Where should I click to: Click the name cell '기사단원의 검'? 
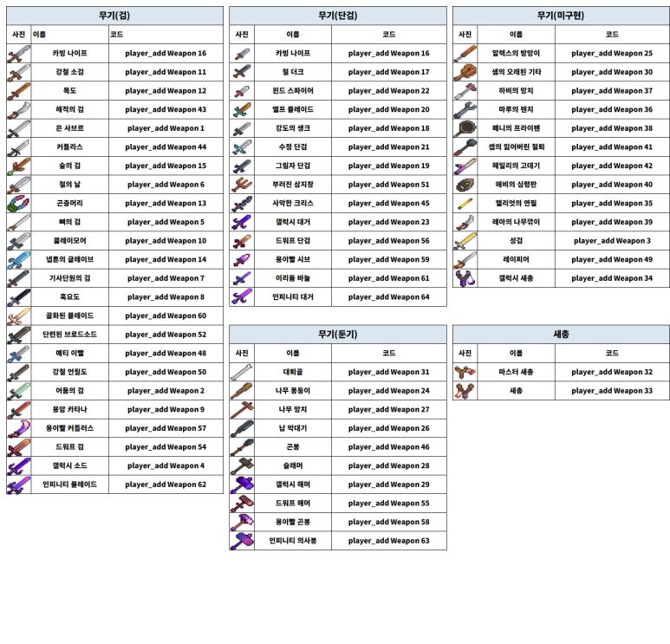pyautogui.click(x=69, y=278)
